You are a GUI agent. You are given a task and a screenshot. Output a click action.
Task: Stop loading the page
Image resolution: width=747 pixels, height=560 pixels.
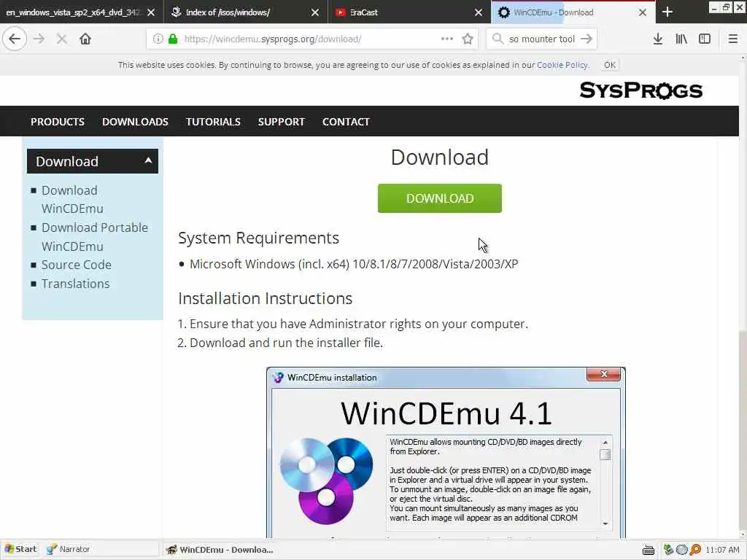61,39
